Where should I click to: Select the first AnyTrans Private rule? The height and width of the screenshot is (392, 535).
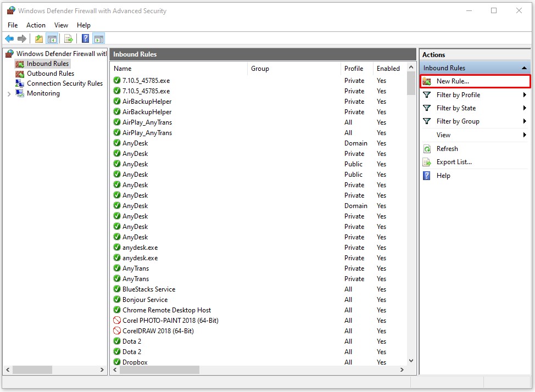coord(259,268)
